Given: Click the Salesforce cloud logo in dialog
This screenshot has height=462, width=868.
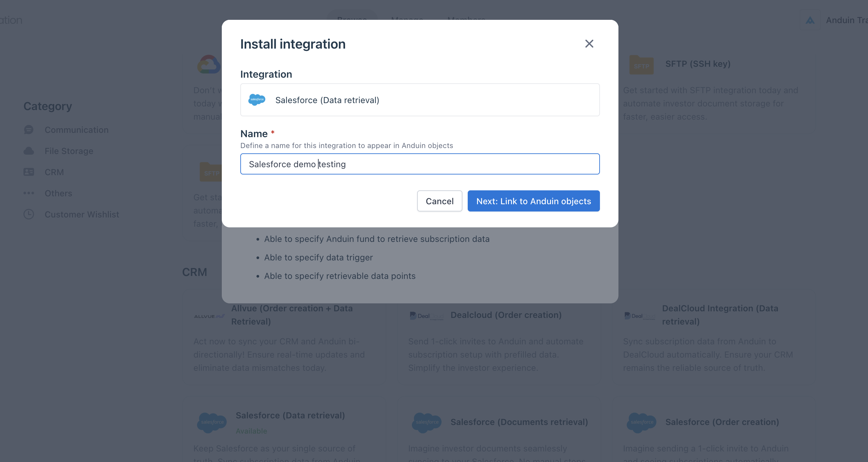Looking at the screenshot, I should click(257, 100).
